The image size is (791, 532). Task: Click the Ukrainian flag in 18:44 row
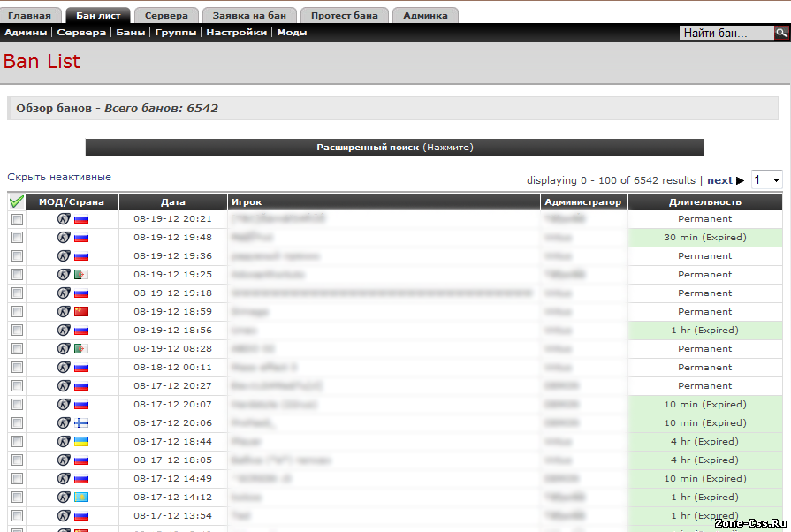click(81, 442)
